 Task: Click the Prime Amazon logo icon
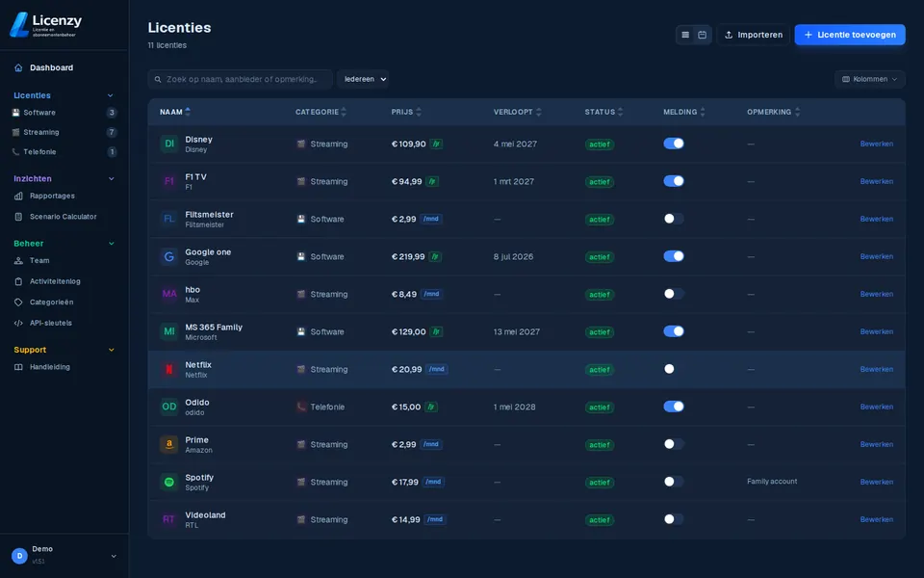click(169, 444)
